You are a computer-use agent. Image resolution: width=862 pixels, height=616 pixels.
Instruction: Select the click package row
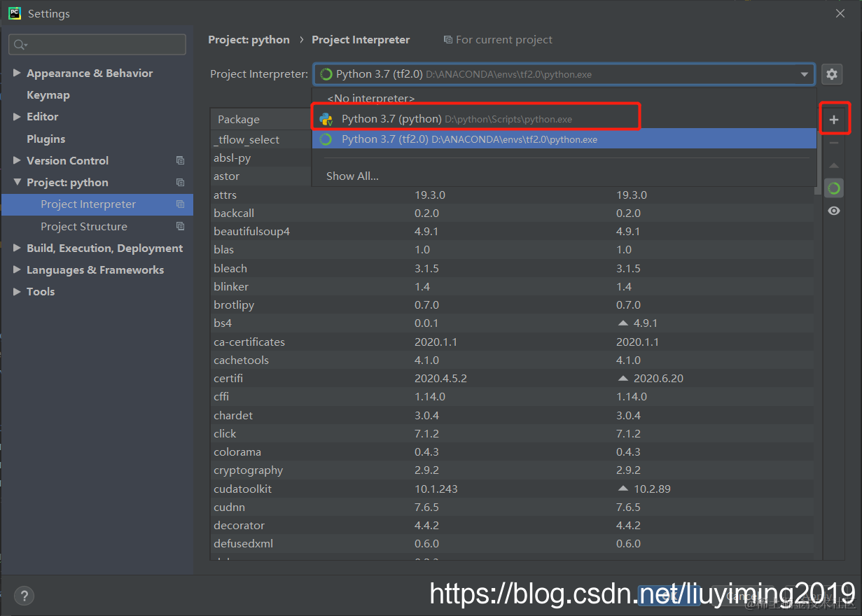tap(513, 433)
